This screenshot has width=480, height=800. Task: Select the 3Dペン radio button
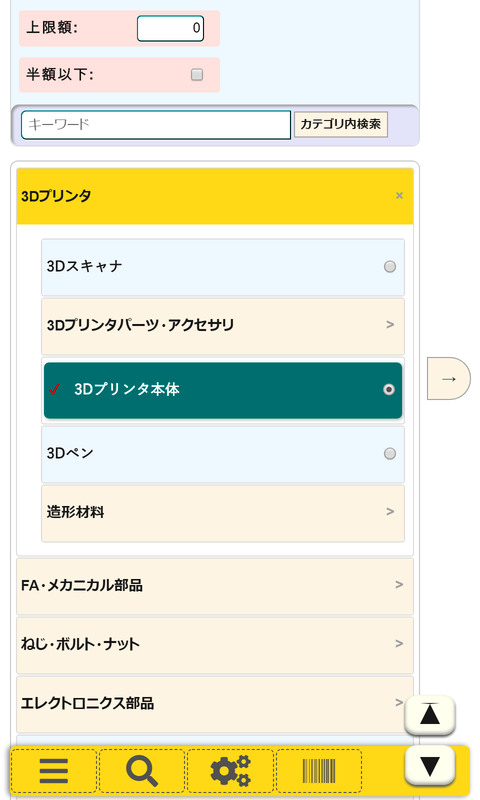pos(390,453)
